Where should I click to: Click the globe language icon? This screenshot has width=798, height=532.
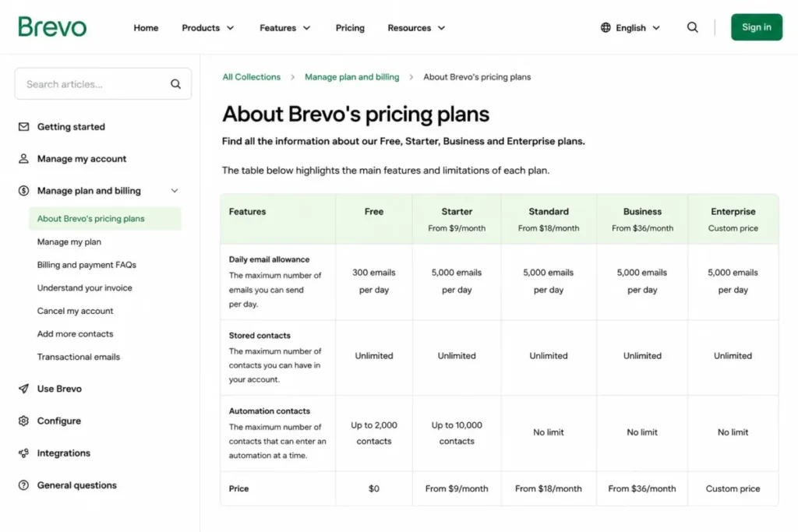point(606,27)
